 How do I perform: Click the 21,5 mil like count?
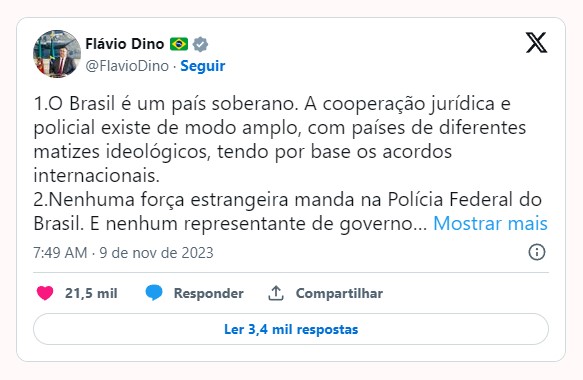91,293
